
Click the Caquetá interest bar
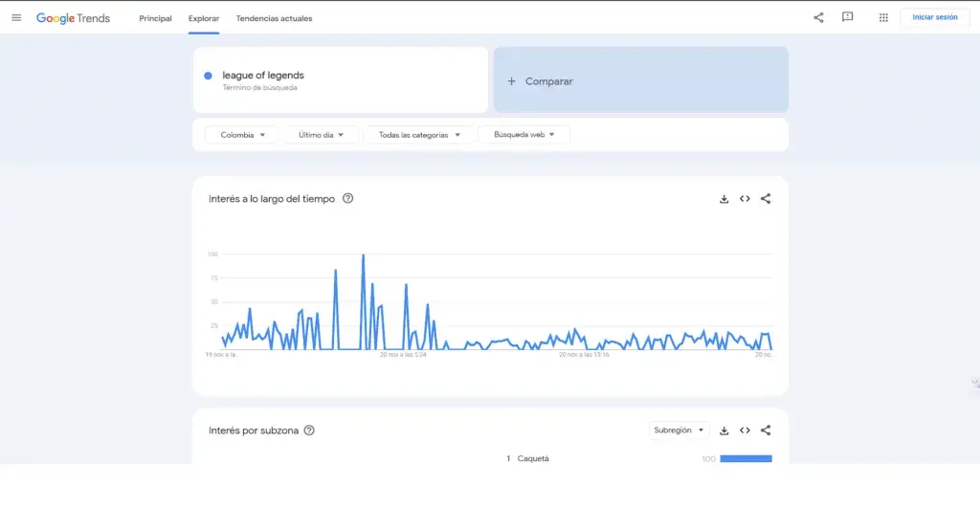[x=746, y=458]
